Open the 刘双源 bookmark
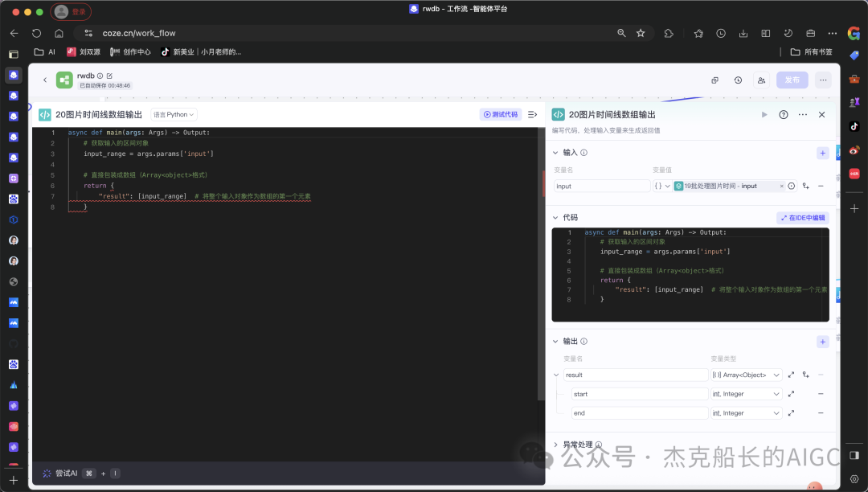Screen dimensions: 868x492 (84, 51)
